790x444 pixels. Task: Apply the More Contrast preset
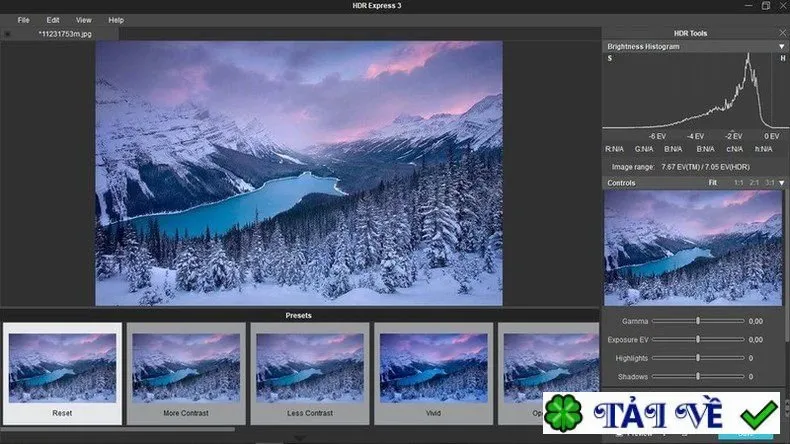[186, 374]
